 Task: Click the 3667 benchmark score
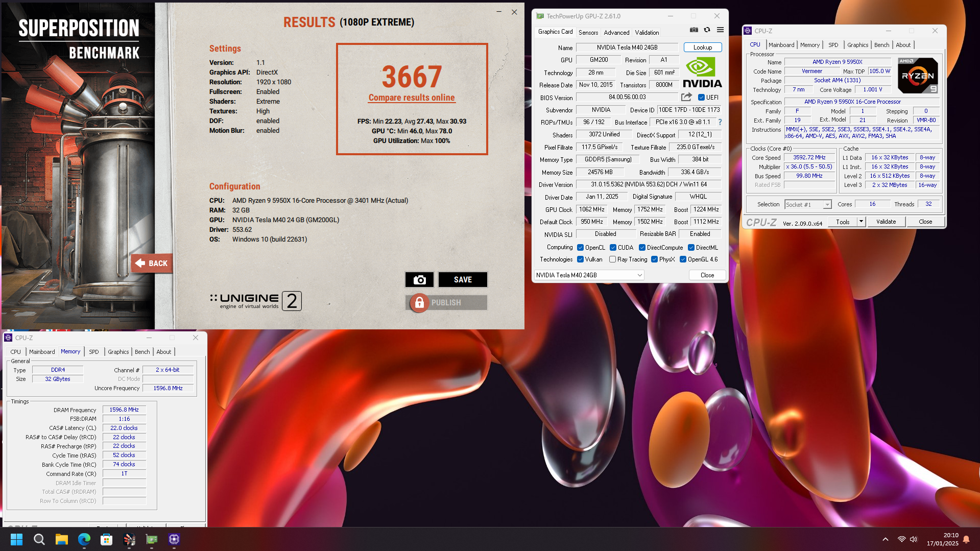point(412,77)
